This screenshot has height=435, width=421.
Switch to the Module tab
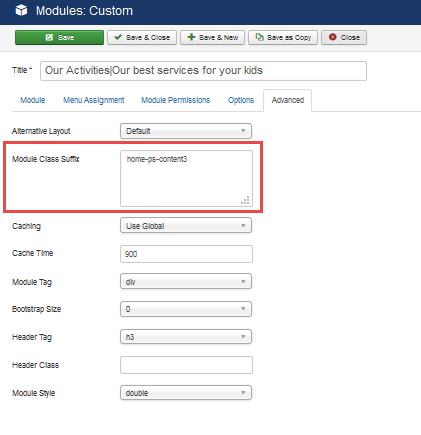(32, 100)
